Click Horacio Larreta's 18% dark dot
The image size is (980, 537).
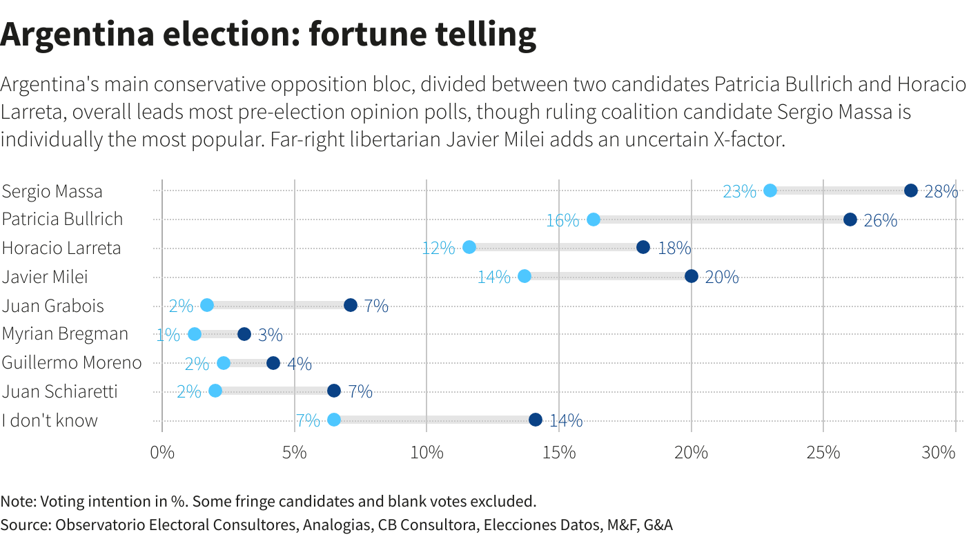[x=643, y=247]
